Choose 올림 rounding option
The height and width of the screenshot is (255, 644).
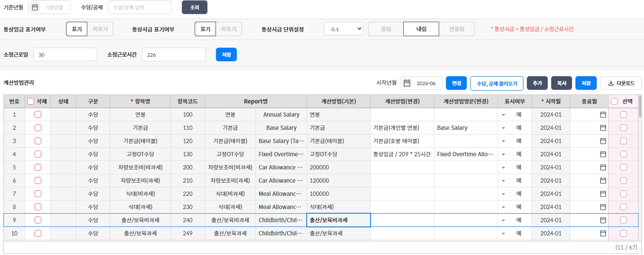coord(386,29)
